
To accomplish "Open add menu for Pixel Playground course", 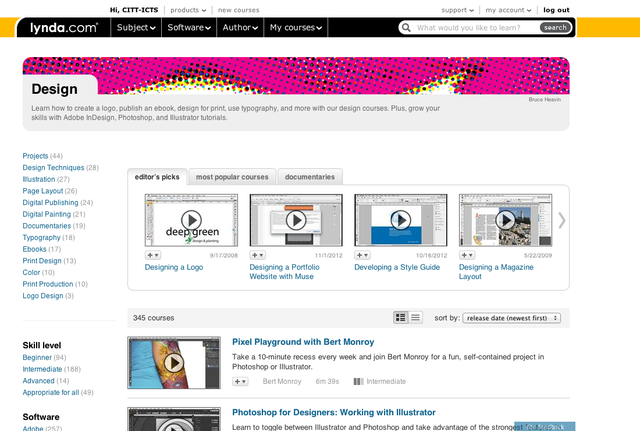I will (x=240, y=382).
